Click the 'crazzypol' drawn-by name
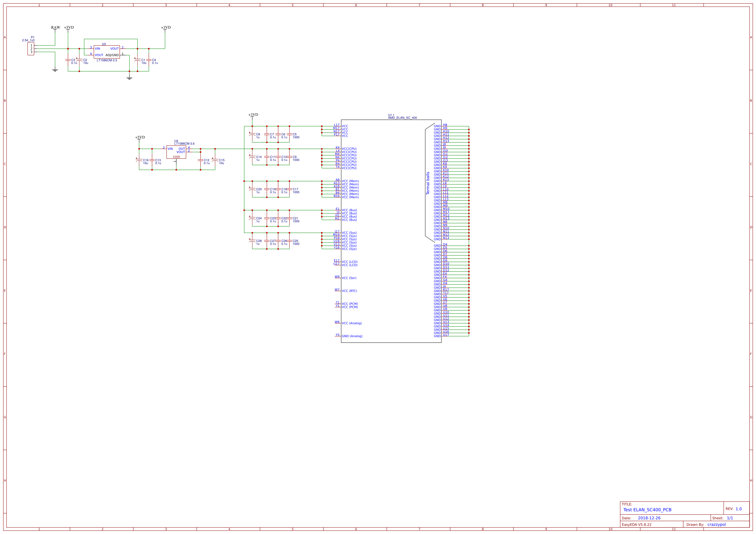The height and width of the screenshot is (534, 756). click(x=716, y=524)
